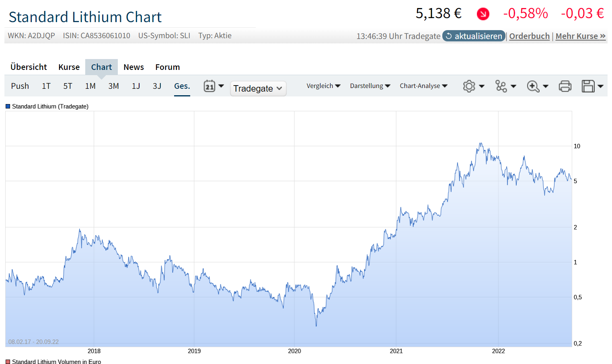Viewport: 612px width, 364px height.
Task: Open the chart drawing tools icon
Action: tap(501, 86)
